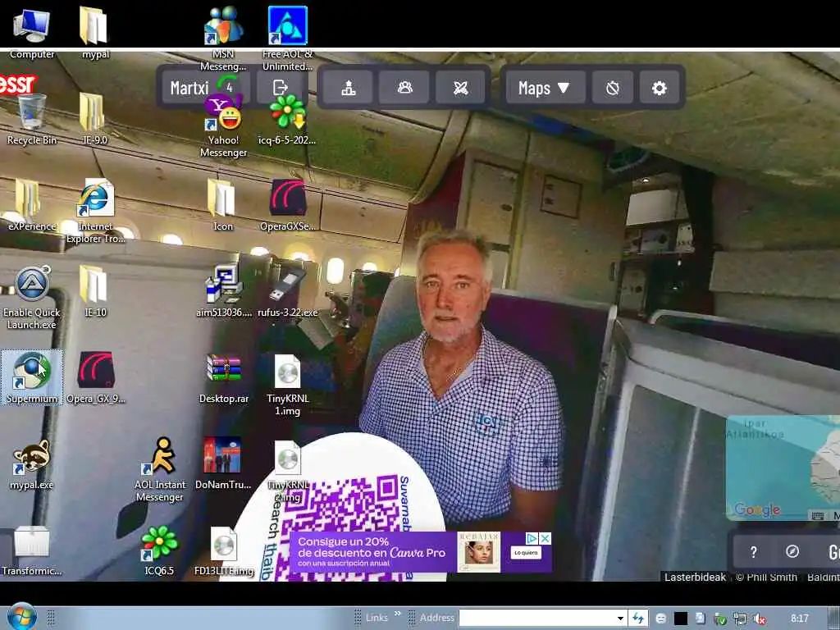The image size is (840, 630).
Task: Open the IE-9.0 folder
Action: pos(95,119)
